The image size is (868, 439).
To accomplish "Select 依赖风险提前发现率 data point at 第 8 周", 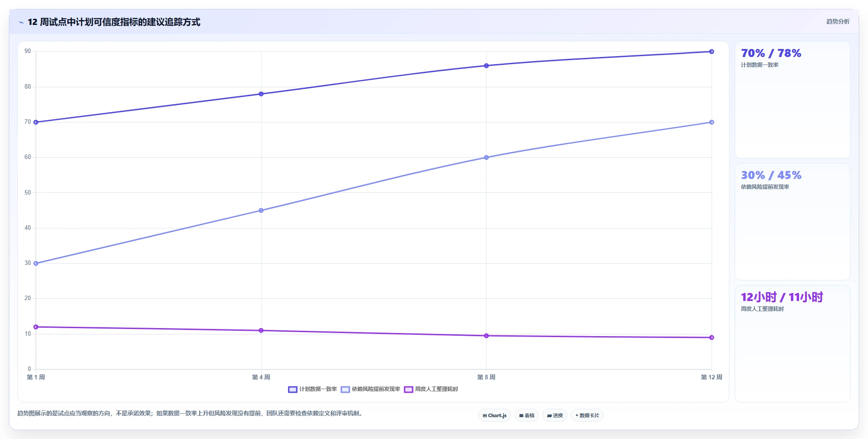I will tap(486, 157).
